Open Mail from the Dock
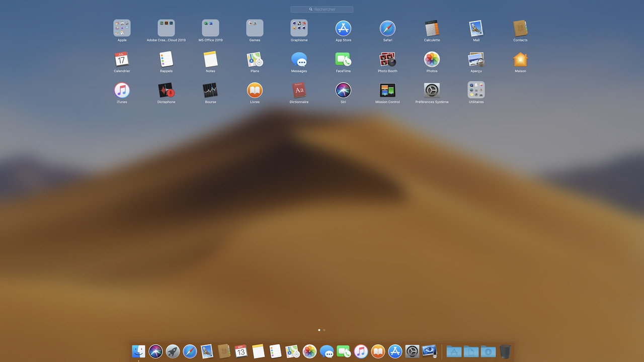 pyautogui.click(x=207, y=351)
